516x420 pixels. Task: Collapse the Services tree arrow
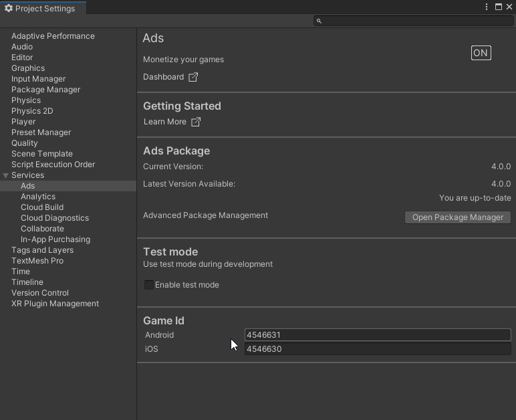(5, 175)
